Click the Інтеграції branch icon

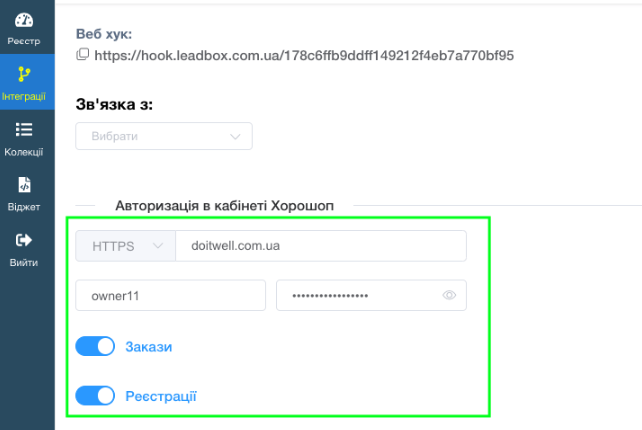pyautogui.click(x=24, y=74)
